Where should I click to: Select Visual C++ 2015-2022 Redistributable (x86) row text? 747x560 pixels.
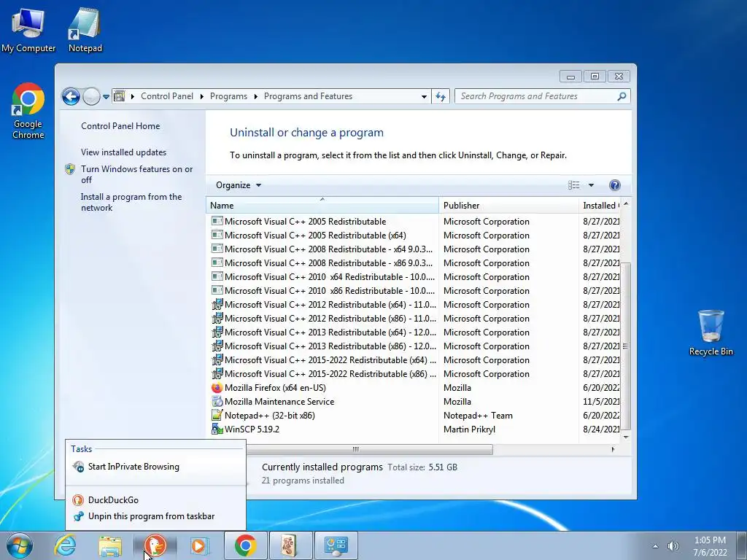tap(330, 374)
